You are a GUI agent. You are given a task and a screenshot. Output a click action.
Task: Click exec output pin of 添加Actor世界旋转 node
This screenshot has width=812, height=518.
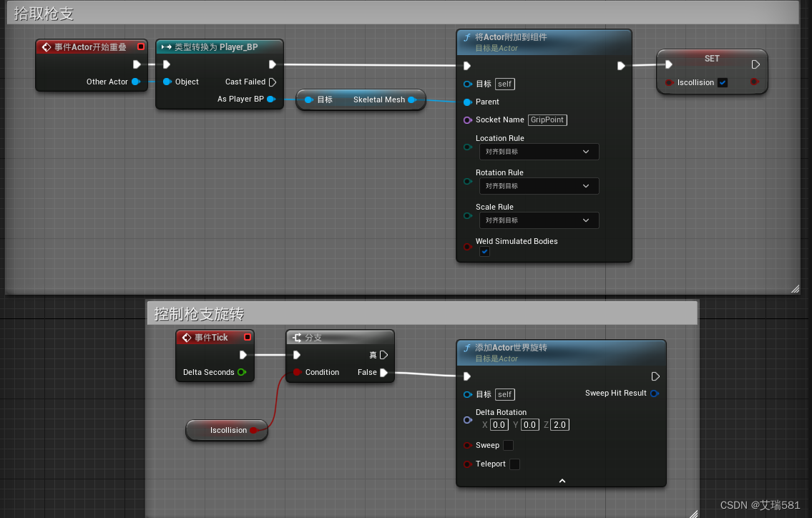(x=655, y=376)
